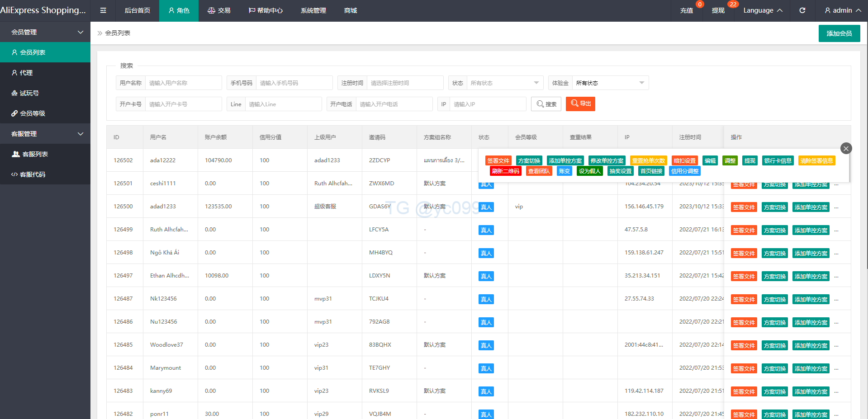The image size is (868, 419).
Task: Click the 搜索 magnifier button
Action: (546, 104)
